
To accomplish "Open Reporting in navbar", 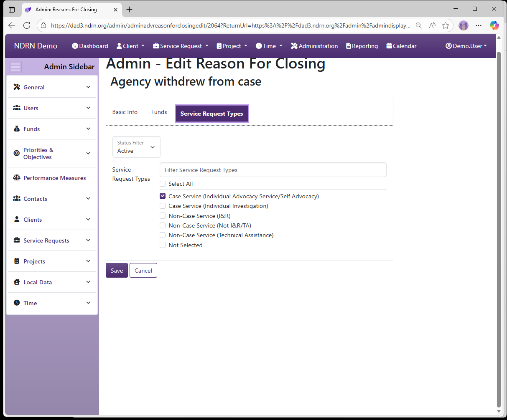I will coord(362,46).
